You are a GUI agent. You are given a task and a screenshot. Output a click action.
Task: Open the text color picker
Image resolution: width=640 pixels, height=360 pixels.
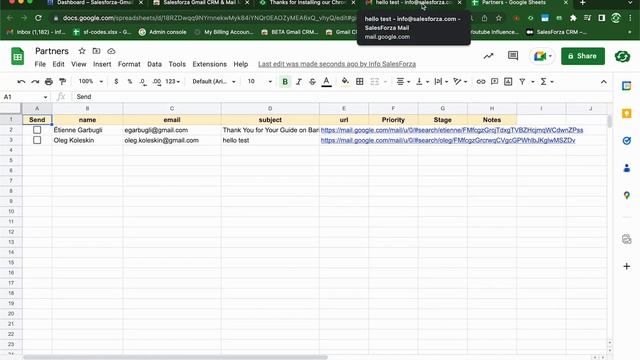(x=326, y=82)
